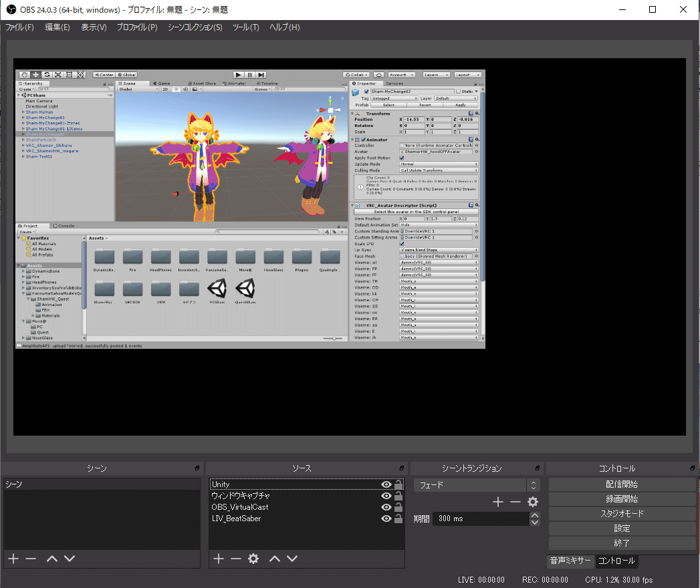
Task: Lock the OBS_VirtualCast source with its padlock
Action: 398,506
